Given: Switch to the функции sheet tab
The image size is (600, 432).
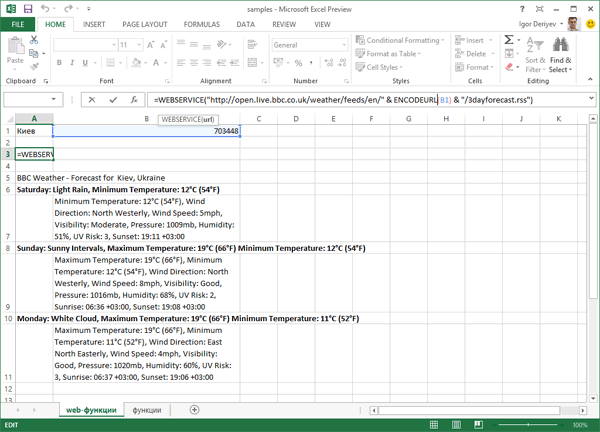Looking at the screenshot, I should click(147, 410).
